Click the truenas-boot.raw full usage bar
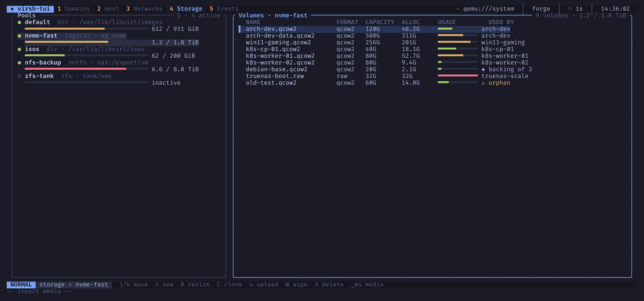Screen dimensions: 644x301 [458, 76]
